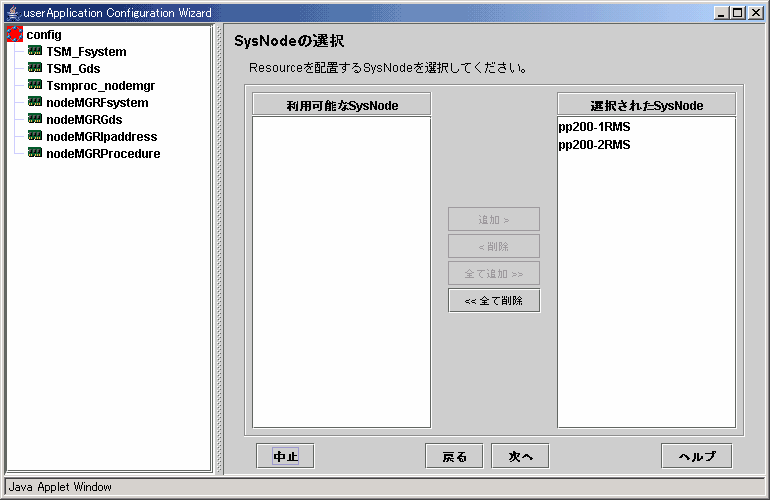Viewport: 770px width, 500px height.
Task: Select pp200-1RMS in the selected SysNode list
Action: coord(595,128)
